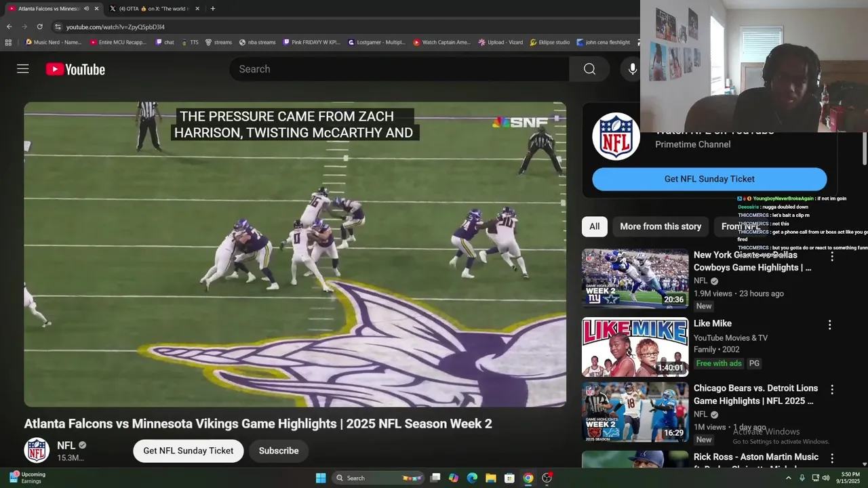Click the YouTube search input field
This screenshot has height=488, width=868.
400,69
